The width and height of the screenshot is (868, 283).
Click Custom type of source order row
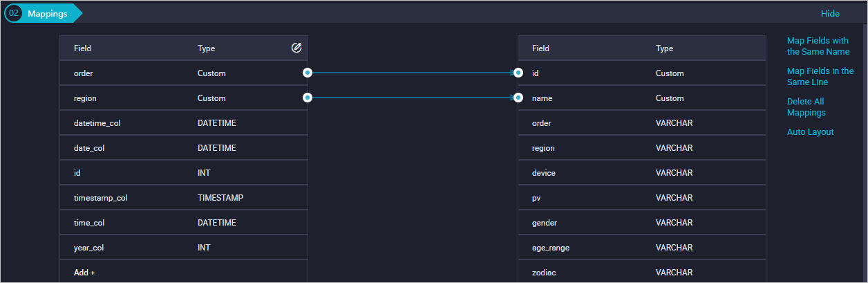coord(211,73)
